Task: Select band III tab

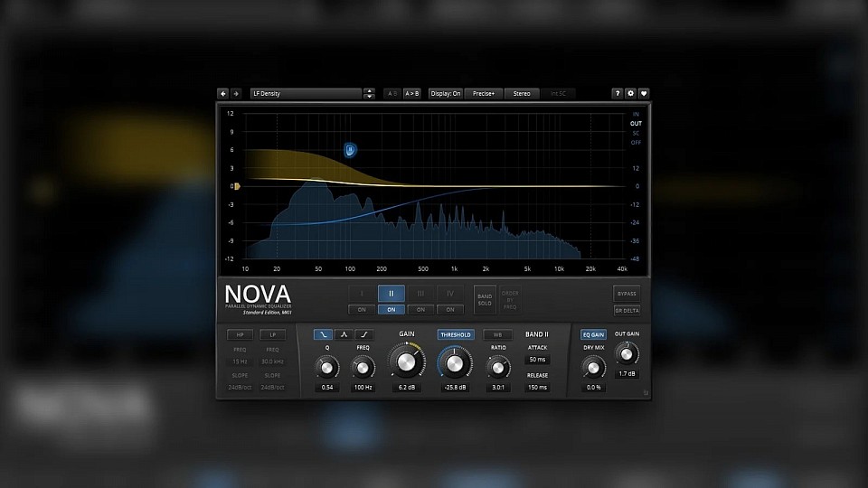Action: [x=420, y=294]
